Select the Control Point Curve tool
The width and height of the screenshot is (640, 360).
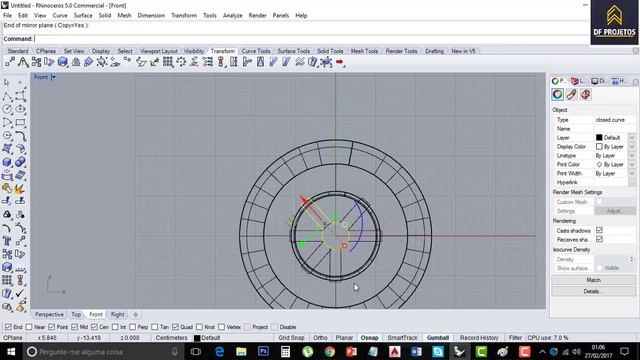coord(20,96)
